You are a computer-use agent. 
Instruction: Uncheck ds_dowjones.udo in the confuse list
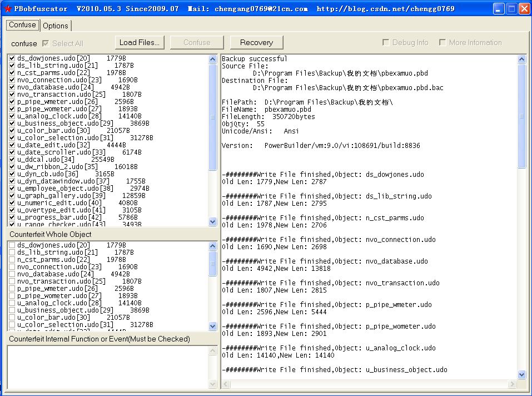pos(12,57)
